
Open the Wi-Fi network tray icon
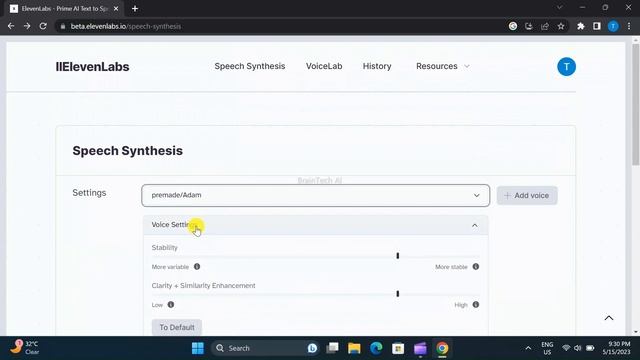[566, 348]
